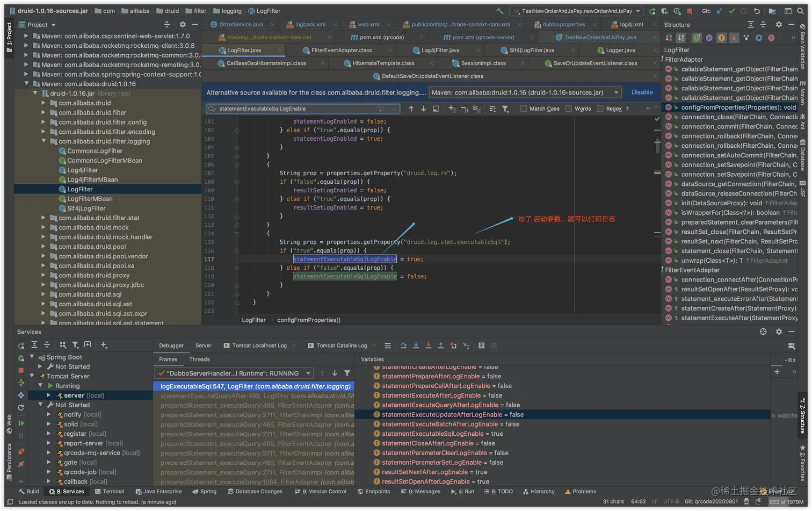Open Structure panel settings gear
Screen dimensions: 812x511
click(779, 25)
